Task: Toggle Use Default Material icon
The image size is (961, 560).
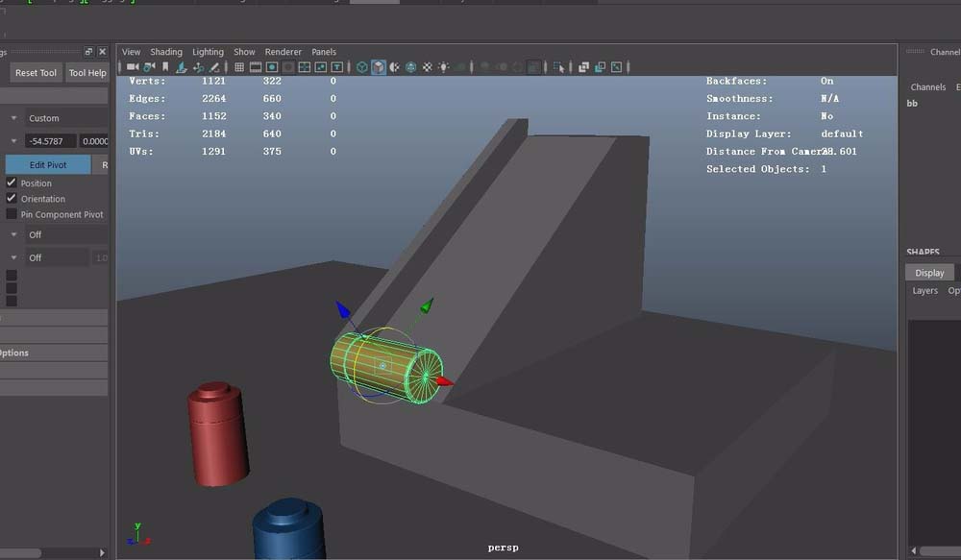Action: coord(395,67)
